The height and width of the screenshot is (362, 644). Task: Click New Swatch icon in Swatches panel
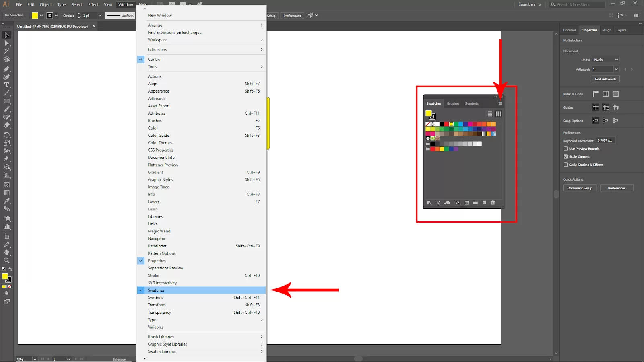[484, 203]
